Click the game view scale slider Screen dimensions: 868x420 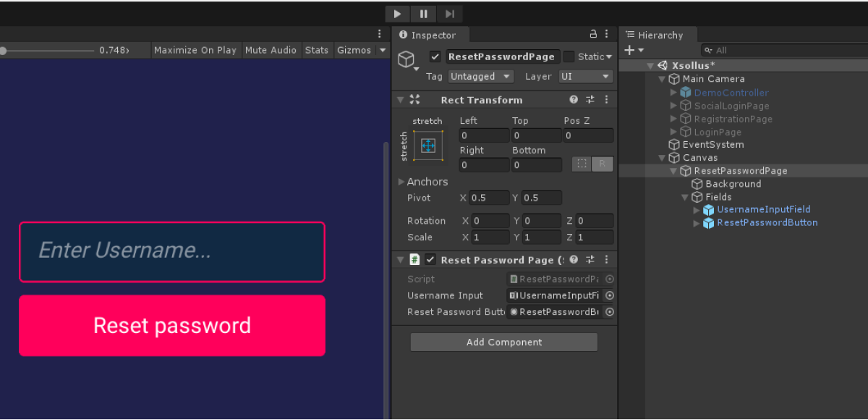[x=48, y=51]
